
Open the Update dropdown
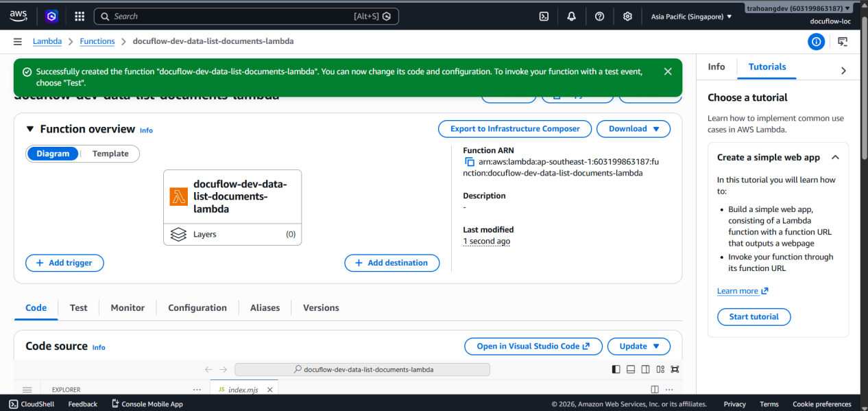click(x=639, y=346)
